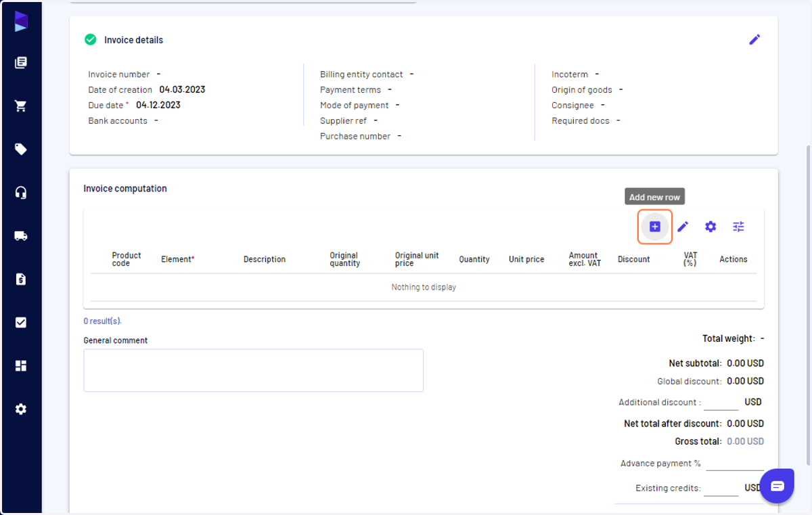Click the Add new row plus icon
Screen dimensions: 812x515
tap(655, 227)
